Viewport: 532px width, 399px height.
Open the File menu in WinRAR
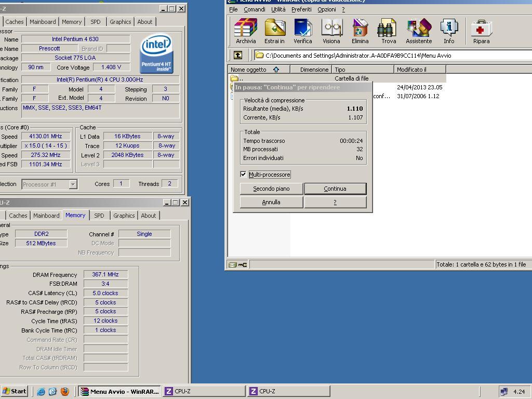point(233,9)
